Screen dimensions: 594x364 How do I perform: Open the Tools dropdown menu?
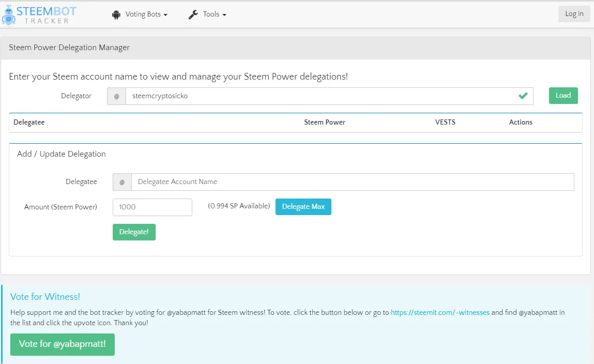point(215,14)
